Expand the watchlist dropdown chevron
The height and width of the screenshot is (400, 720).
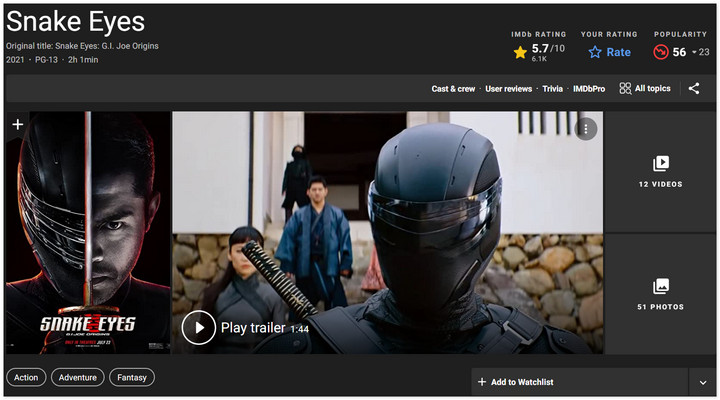point(703,382)
